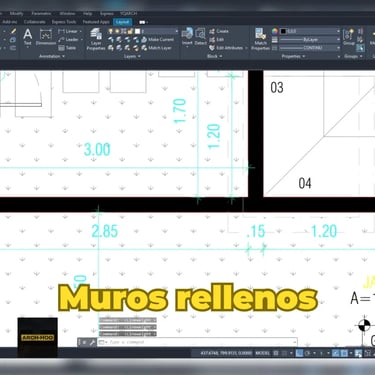Image resolution: width=375 pixels, height=375 pixels.
Task: Toggle the grid display in status bar
Action: [276, 353]
